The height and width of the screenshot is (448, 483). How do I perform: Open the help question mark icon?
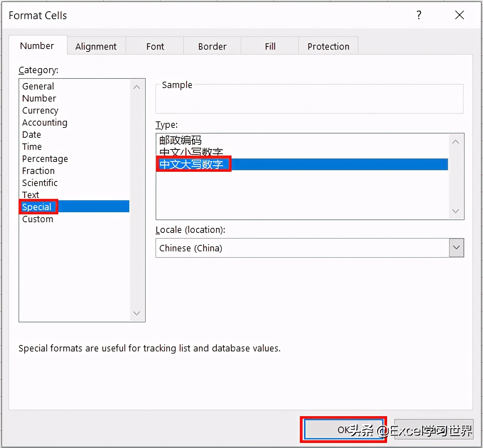click(x=419, y=15)
